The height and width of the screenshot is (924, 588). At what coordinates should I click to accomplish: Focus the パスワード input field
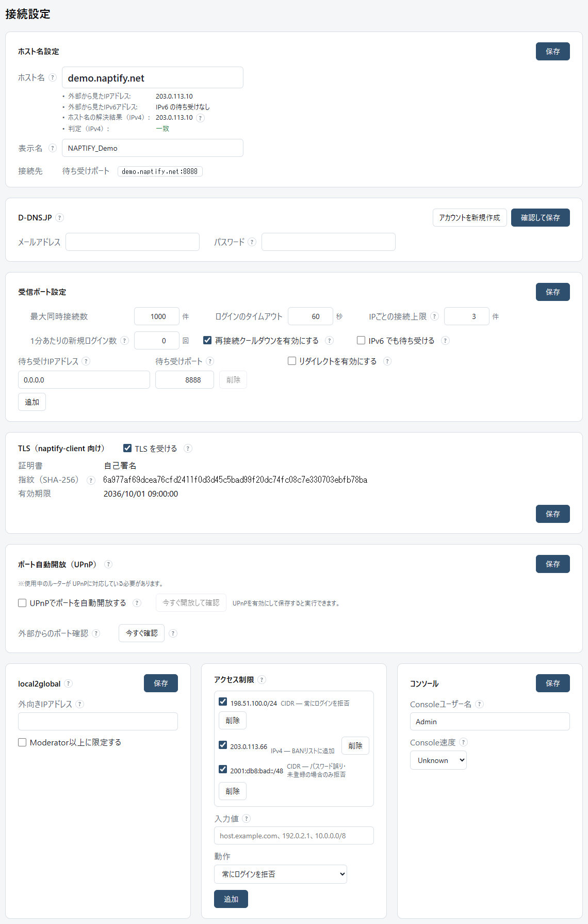tap(329, 242)
